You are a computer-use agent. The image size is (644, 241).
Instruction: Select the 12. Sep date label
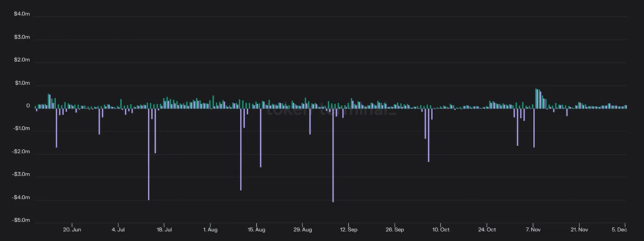tap(349, 230)
